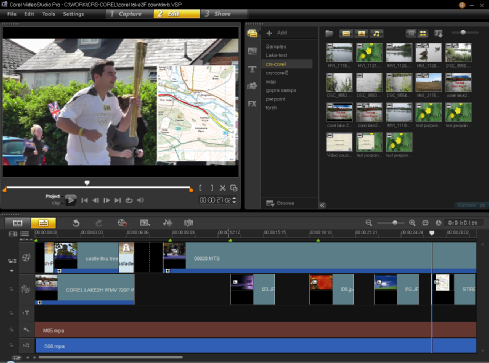Image resolution: width=489 pixels, height=363 pixels.
Task: Toggle repeat playback
Action: (129, 200)
